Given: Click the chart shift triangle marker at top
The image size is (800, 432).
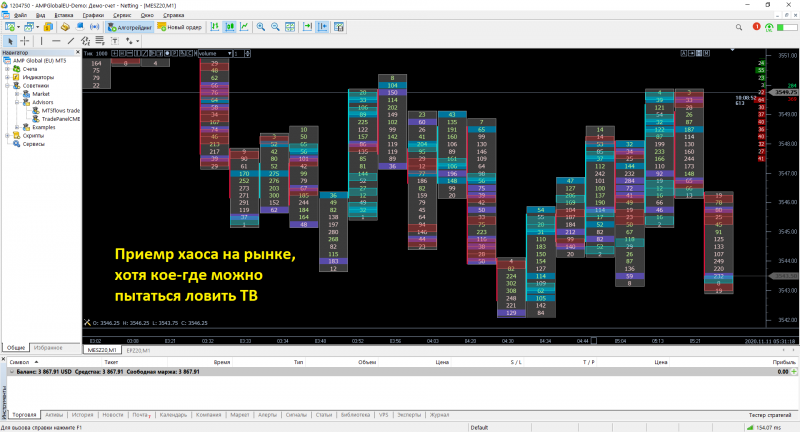Looking at the screenshot, I should click(x=732, y=50).
